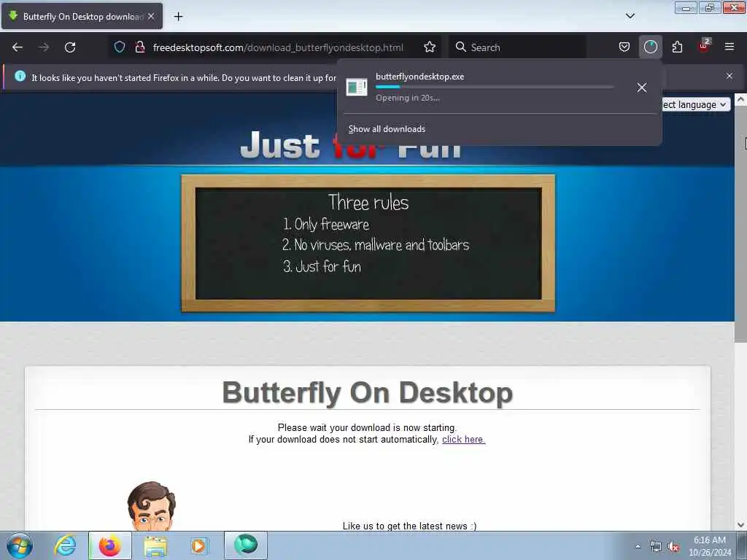Dismiss the Firefox refresh notification bar
This screenshot has height=560, width=747.
click(729, 76)
